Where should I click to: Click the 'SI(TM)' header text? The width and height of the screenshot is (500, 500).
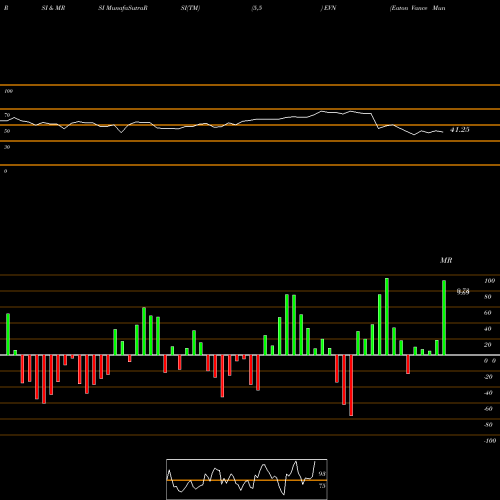point(190,8)
